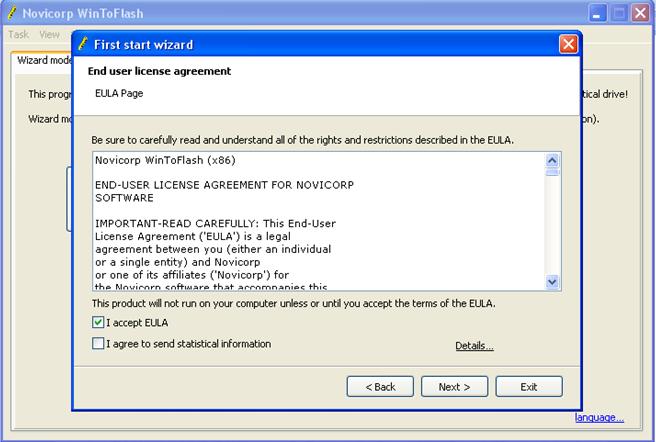Select the Wizard mode tab
656x442 pixels.
(x=43, y=60)
